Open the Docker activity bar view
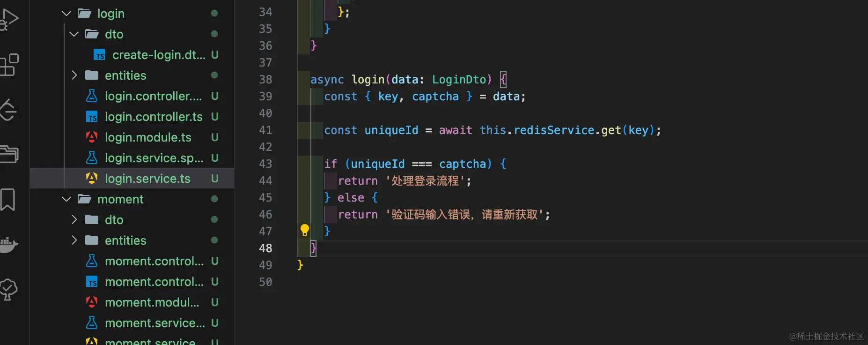 click(x=8, y=245)
